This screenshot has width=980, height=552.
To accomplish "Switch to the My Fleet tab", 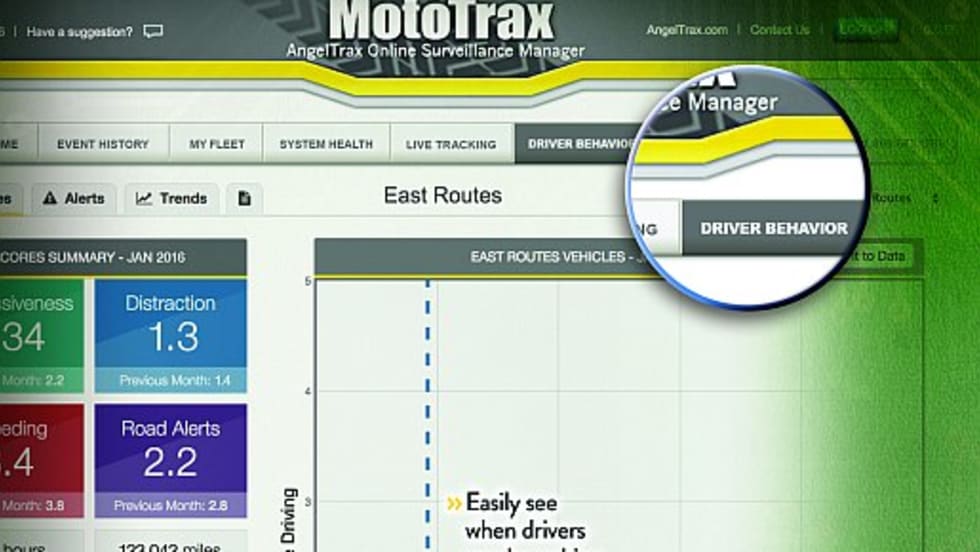I will pos(217,144).
